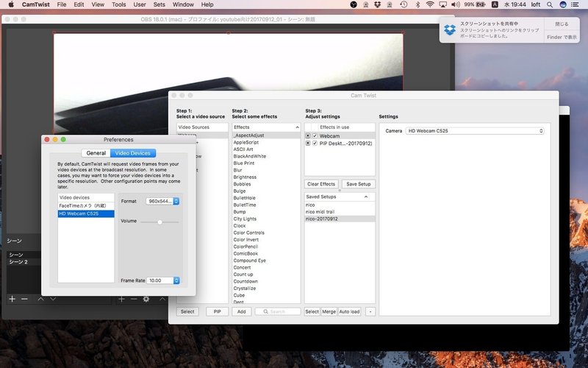The width and height of the screenshot is (588, 368).
Task: Click minus button beside Auto load
Action: pyautogui.click(x=370, y=311)
